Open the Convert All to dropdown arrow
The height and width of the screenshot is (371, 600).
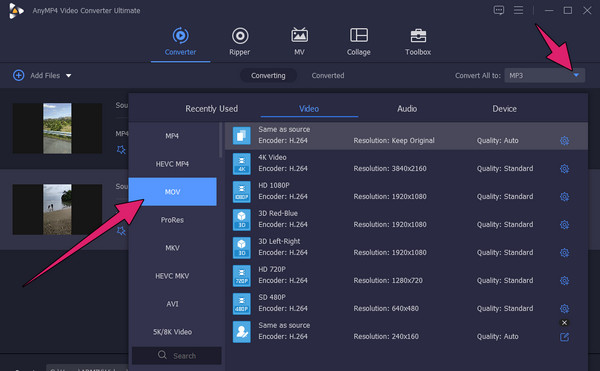[x=576, y=75]
